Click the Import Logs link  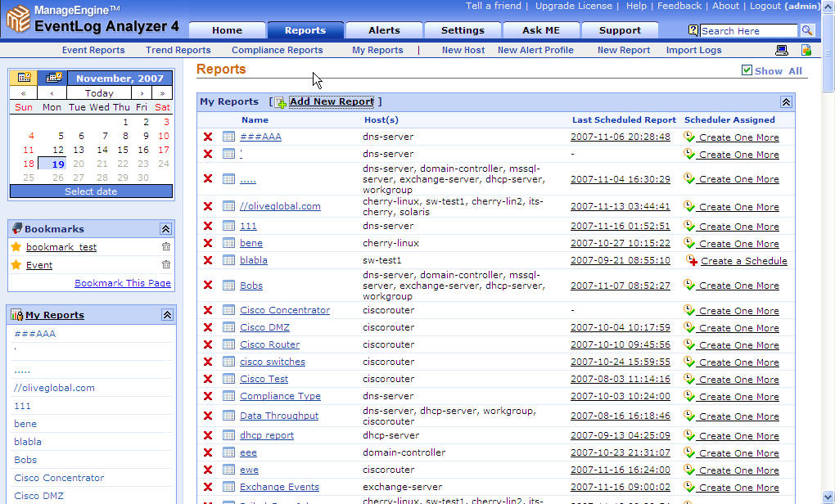pyautogui.click(x=694, y=50)
